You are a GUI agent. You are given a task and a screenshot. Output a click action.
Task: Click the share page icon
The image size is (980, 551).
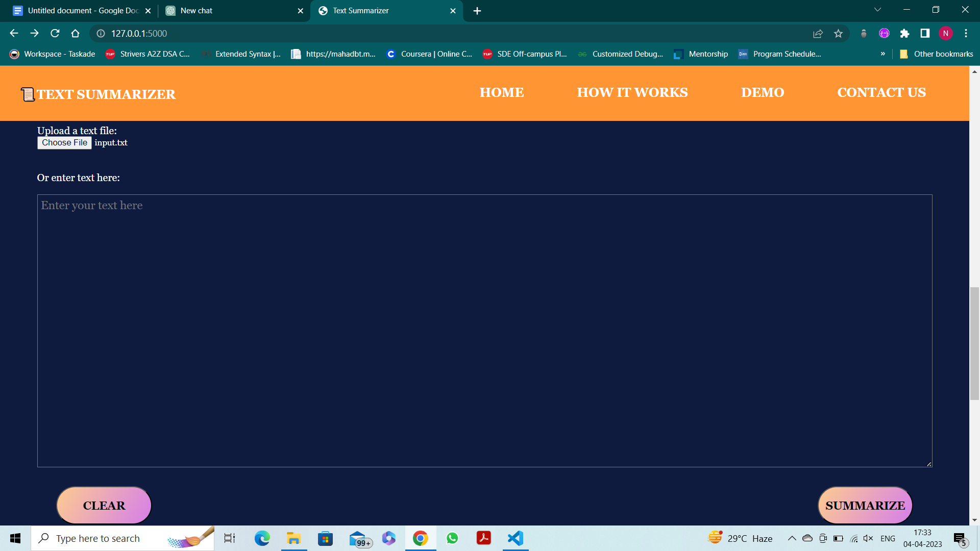pos(818,34)
